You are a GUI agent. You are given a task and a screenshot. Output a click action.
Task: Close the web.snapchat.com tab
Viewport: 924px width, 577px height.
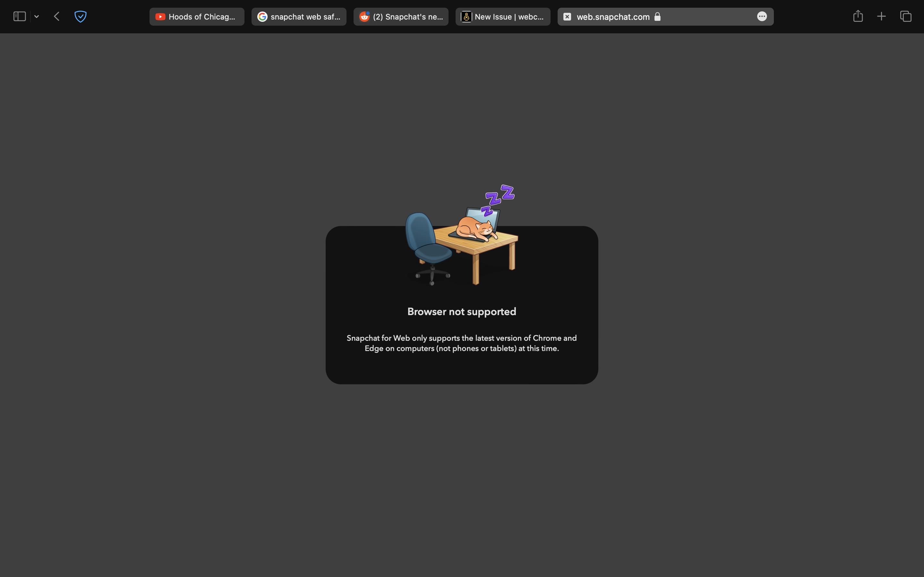pyautogui.click(x=567, y=17)
